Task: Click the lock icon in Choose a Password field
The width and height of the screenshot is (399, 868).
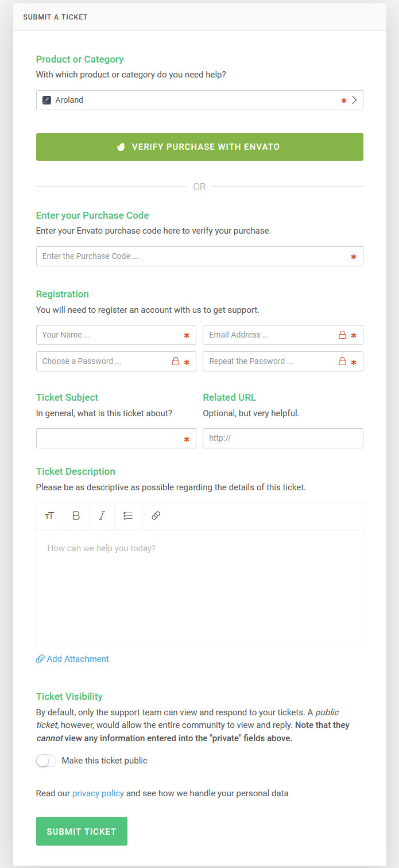Action: click(x=176, y=362)
